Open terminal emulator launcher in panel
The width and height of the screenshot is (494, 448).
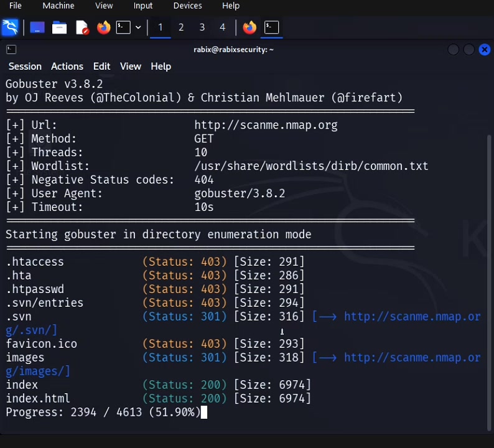pyautogui.click(x=123, y=27)
